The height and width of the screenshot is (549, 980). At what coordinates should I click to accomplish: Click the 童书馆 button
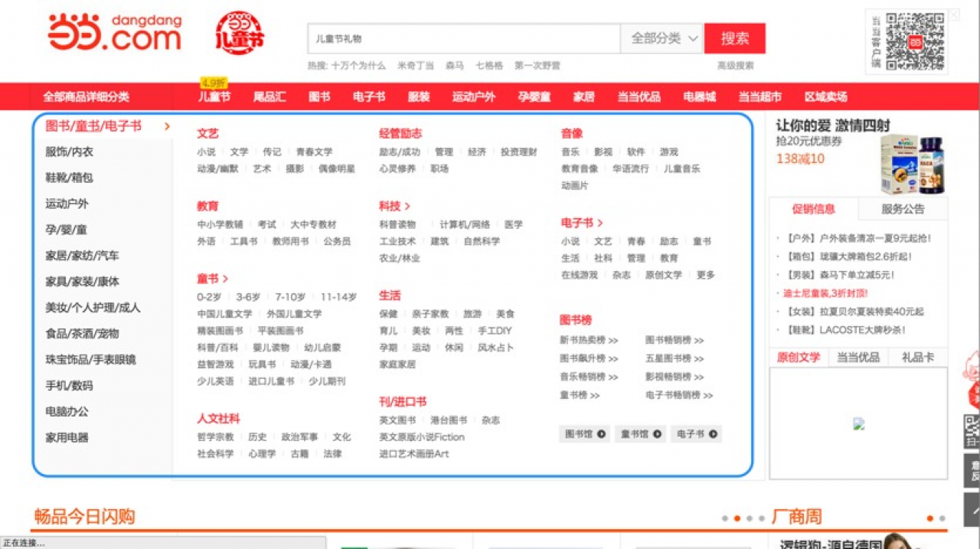pyautogui.click(x=640, y=434)
